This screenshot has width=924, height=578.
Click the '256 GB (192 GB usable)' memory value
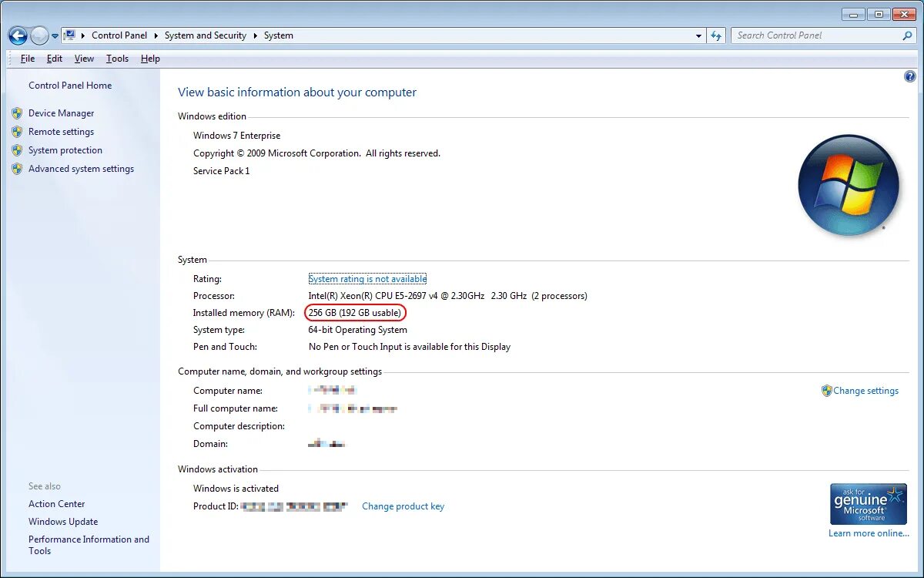point(354,313)
